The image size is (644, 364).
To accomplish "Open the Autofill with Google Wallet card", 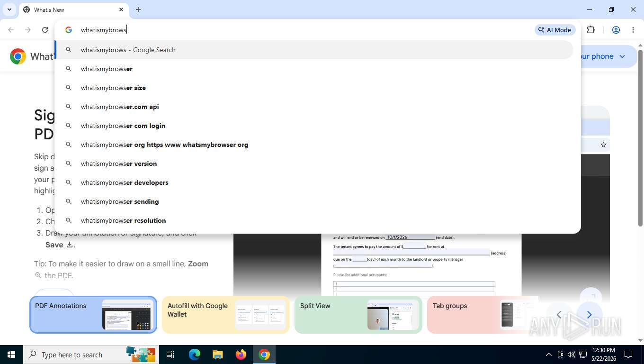I will pyautogui.click(x=226, y=315).
